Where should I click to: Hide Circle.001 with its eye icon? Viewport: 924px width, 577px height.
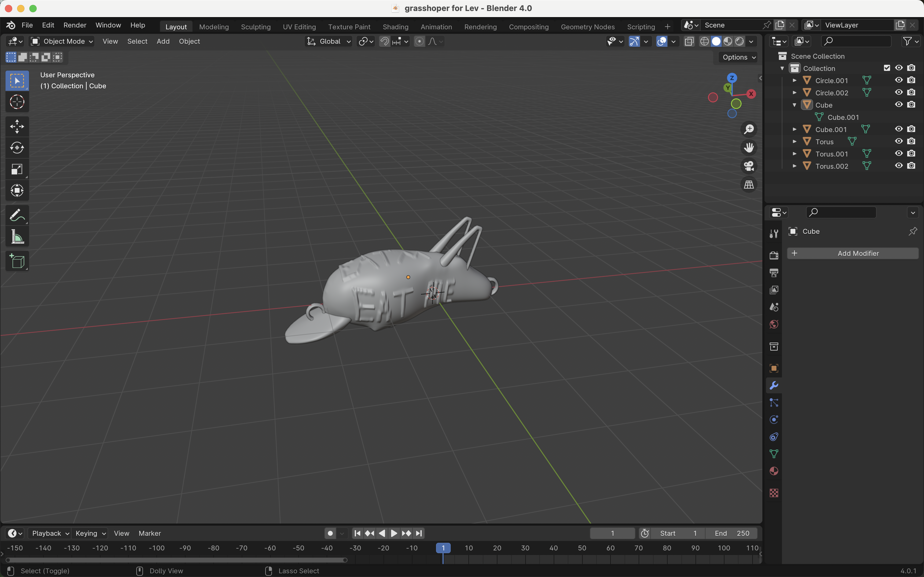point(899,80)
